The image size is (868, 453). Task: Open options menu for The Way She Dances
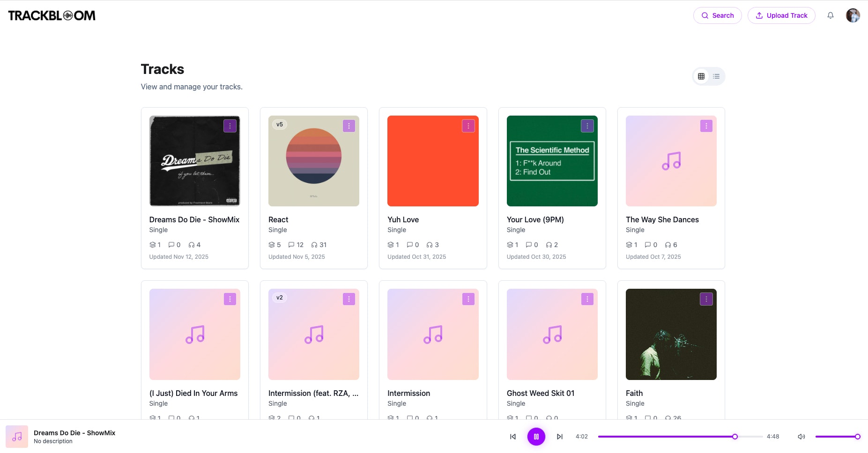(x=706, y=126)
